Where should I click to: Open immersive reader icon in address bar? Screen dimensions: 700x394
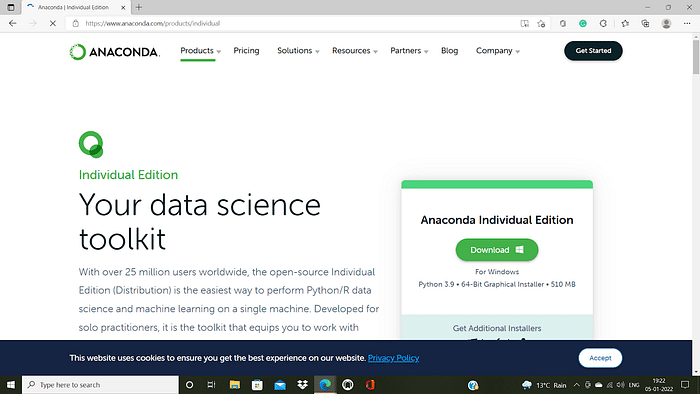click(x=525, y=23)
